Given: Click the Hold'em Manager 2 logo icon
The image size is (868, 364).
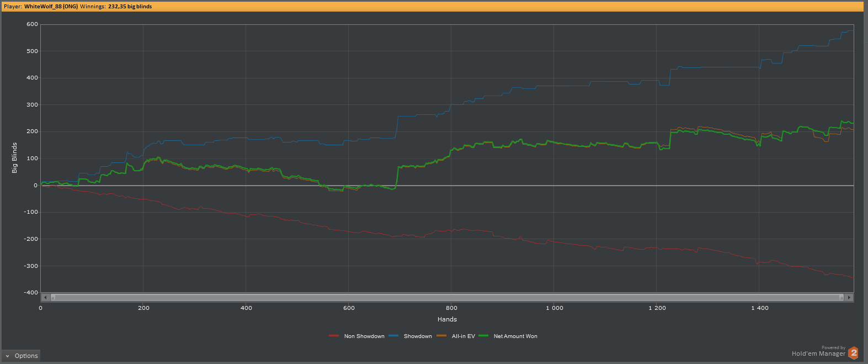Looking at the screenshot, I should click(853, 353).
